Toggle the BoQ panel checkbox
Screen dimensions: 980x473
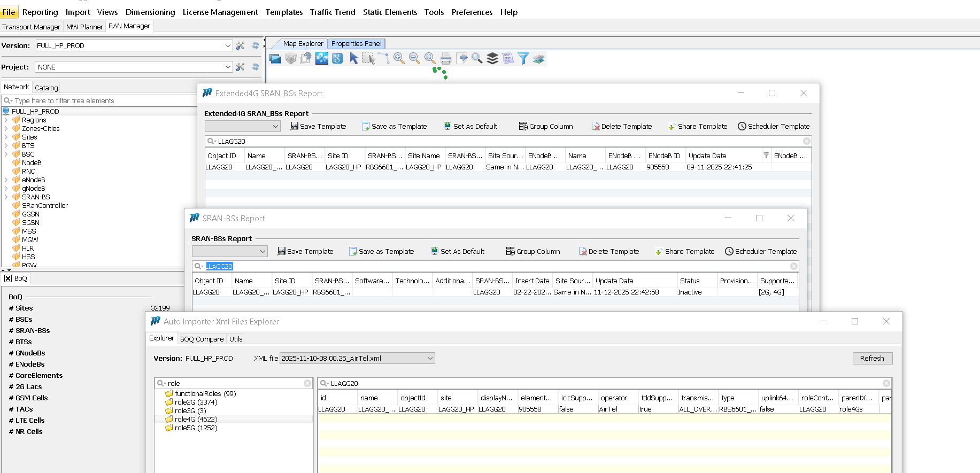[8, 278]
